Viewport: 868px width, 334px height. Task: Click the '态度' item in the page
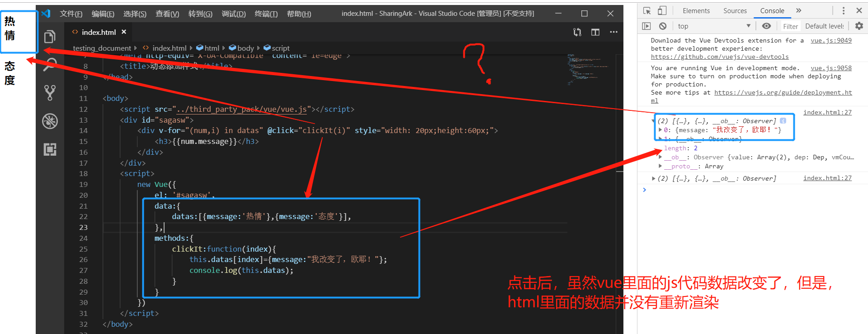[x=9, y=73]
